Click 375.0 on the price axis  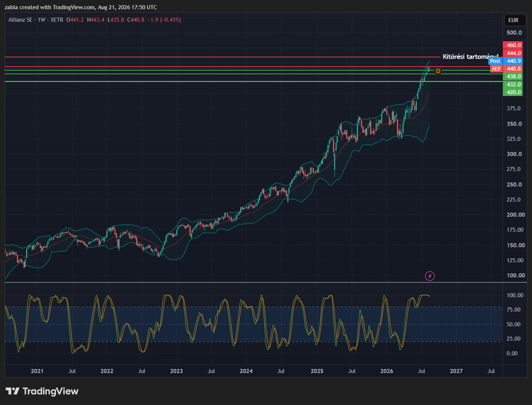(514, 109)
